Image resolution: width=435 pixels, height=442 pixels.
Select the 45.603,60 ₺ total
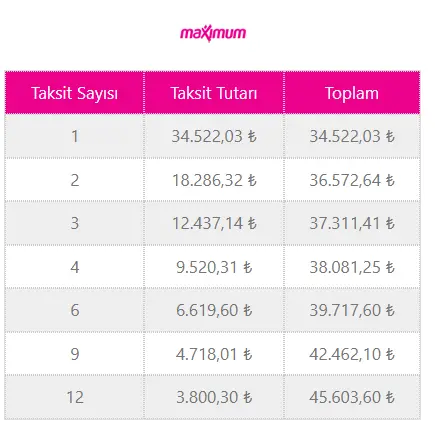coord(352,397)
